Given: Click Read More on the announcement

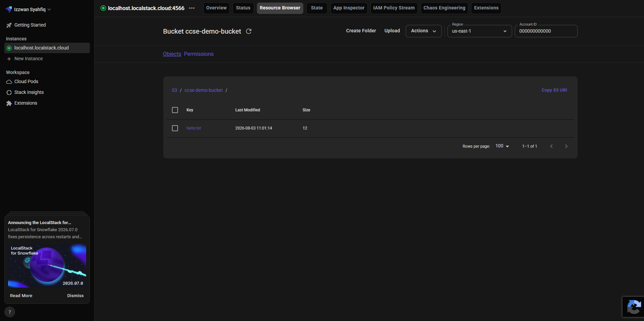Looking at the screenshot, I should pos(21,296).
